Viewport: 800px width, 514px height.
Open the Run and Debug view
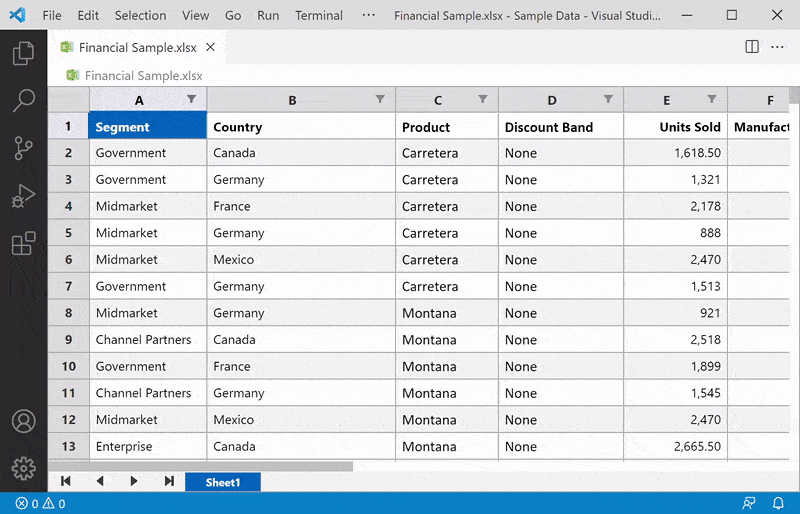pos(23,196)
